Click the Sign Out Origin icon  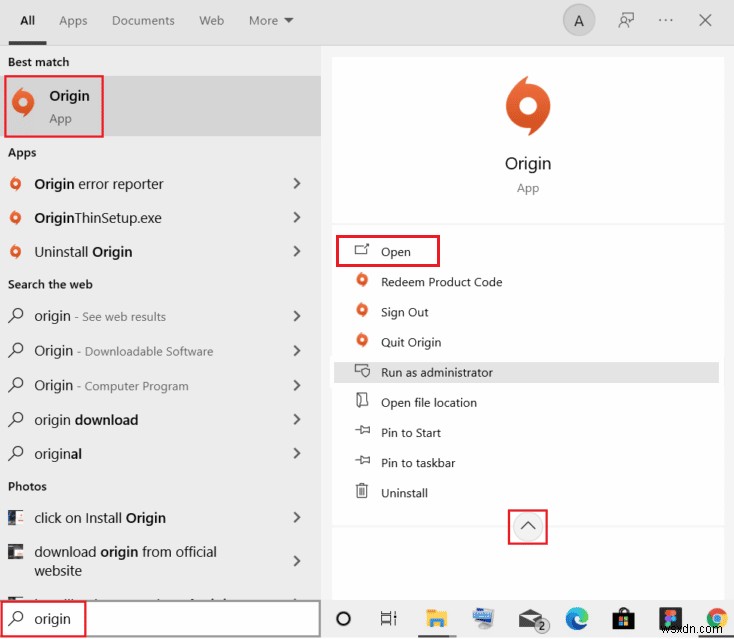click(x=362, y=310)
